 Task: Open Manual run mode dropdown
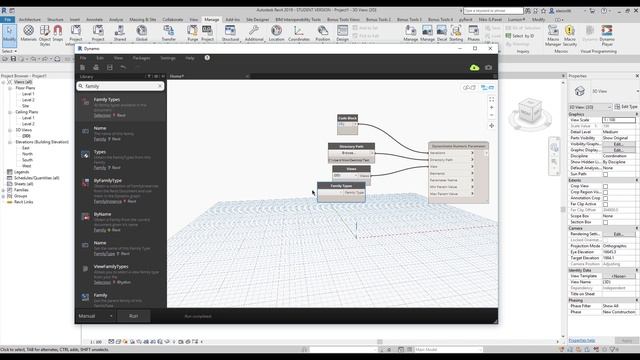(96, 316)
